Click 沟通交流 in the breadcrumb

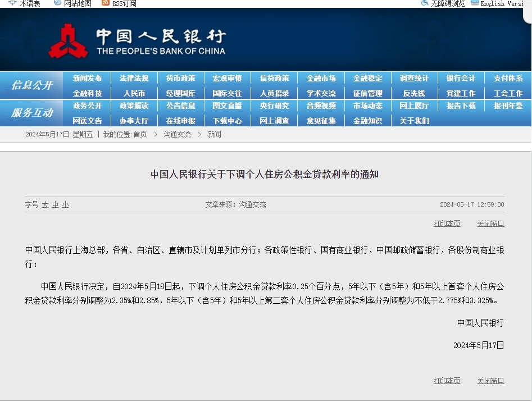pyautogui.click(x=177, y=135)
